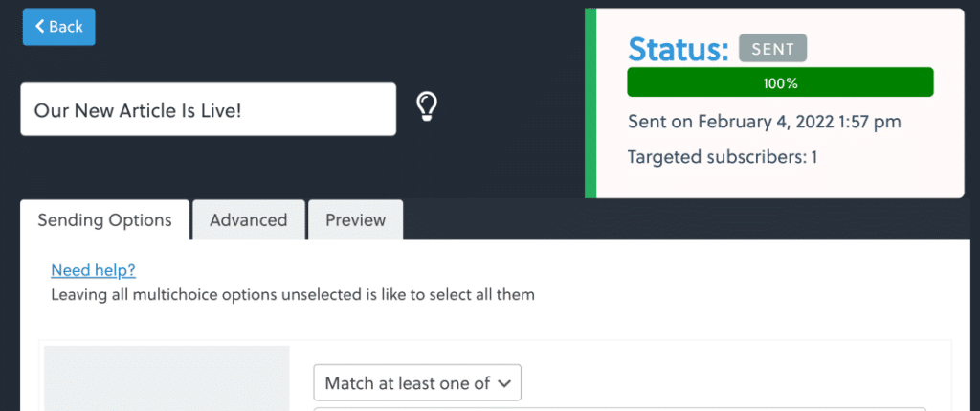The image size is (980, 411).
Task: Click the selection field below the Match dropdown
Action: [x=619, y=408]
